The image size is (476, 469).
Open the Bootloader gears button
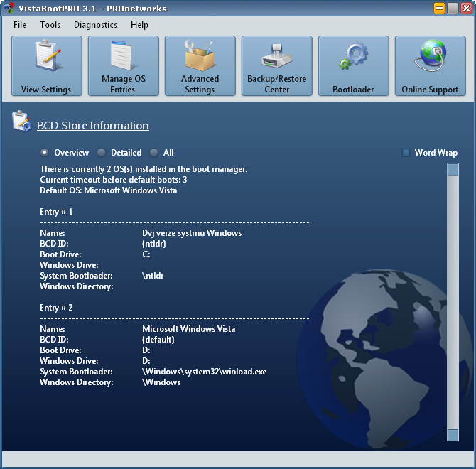pos(353,65)
